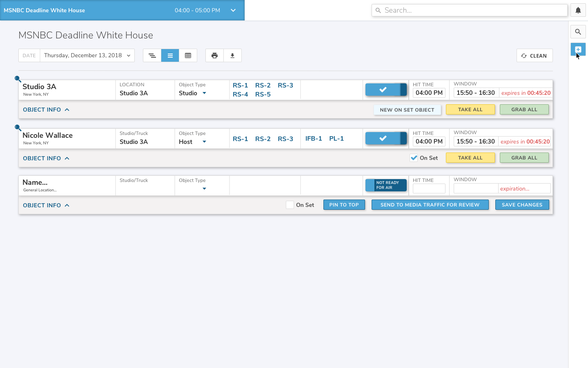Toggle the Not Ready For Air switch
The height and width of the screenshot is (368, 588).
tap(386, 185)
